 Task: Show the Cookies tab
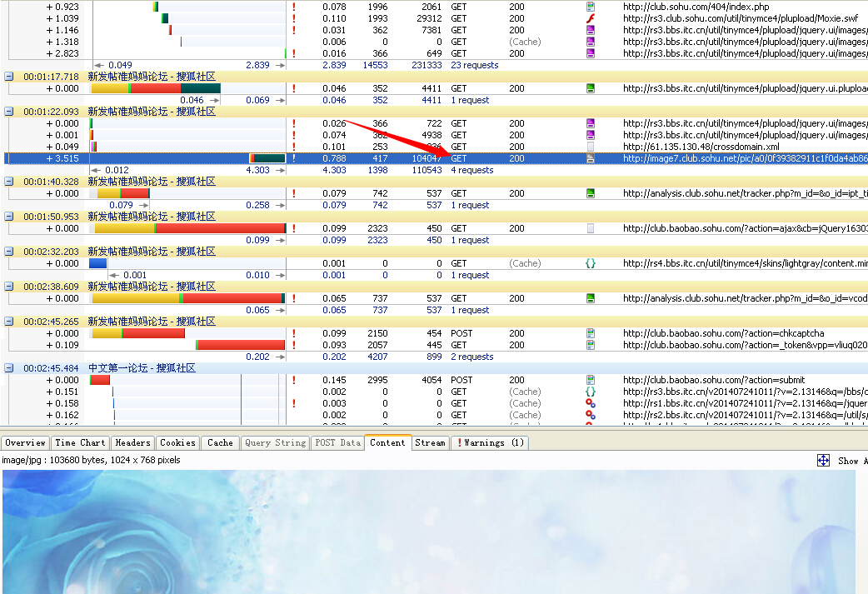point(177,443)
